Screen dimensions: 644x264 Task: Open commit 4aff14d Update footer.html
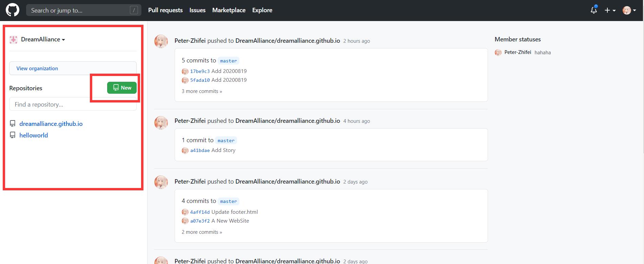coord(200,212)
